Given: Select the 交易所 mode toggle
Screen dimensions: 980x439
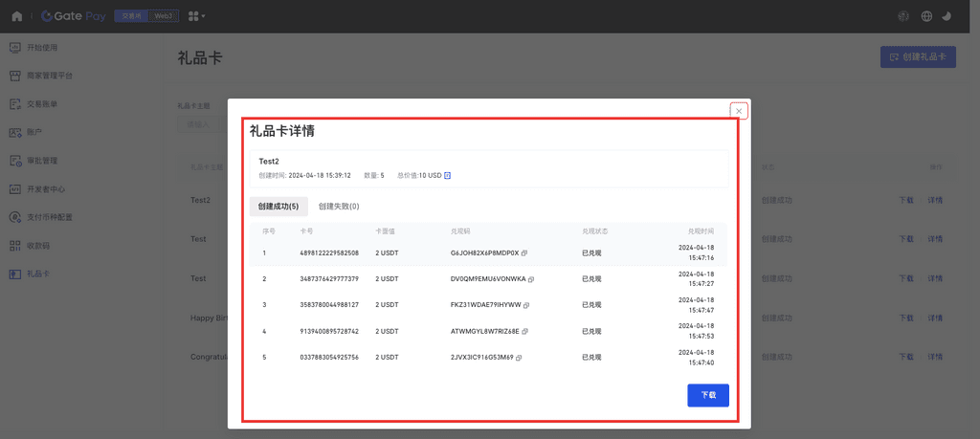Looking at the screenshot, I should point(131,16).
